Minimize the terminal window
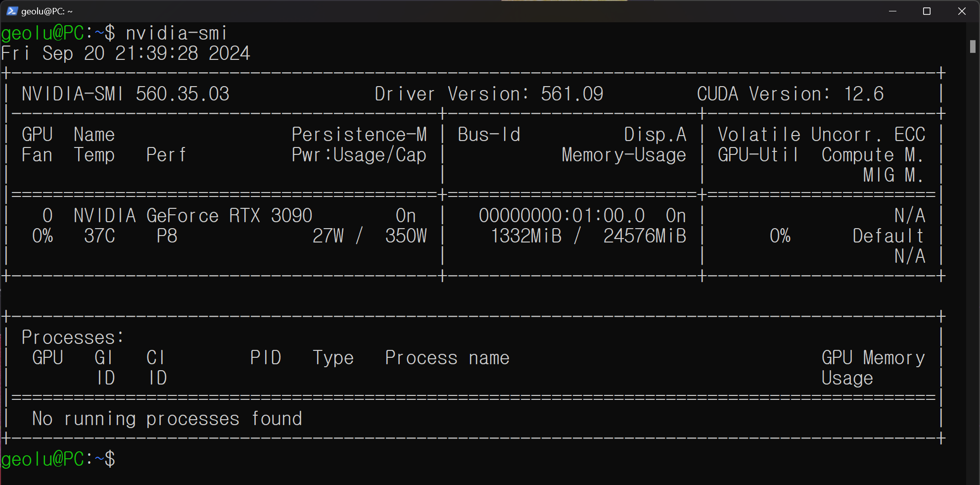The width and height of the screenshot is (980, 485). 893,11
